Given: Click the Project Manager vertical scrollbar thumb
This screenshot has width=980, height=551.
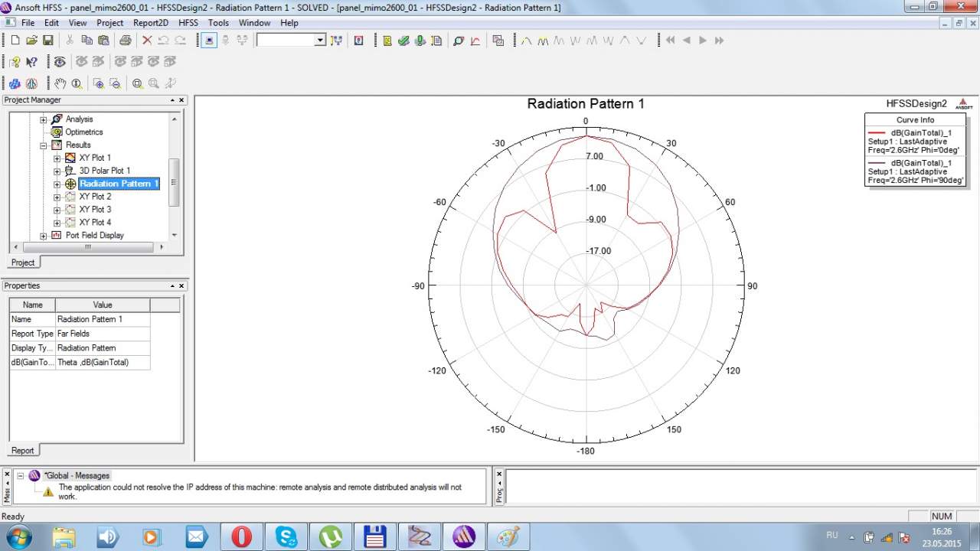Looking at the screenshot, I should [x=175, y=182].
